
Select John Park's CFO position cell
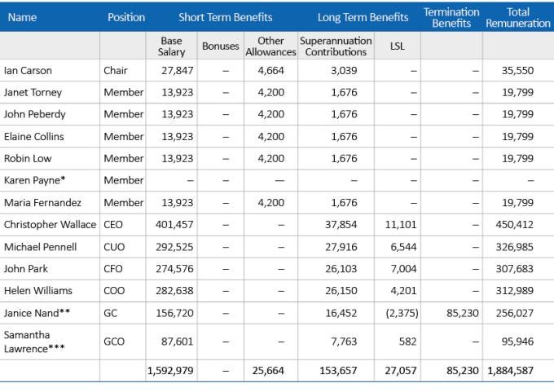pos(122,269)
